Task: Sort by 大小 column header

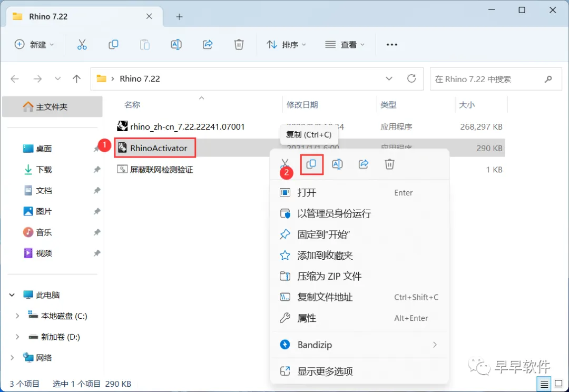Action: [467, 105]
